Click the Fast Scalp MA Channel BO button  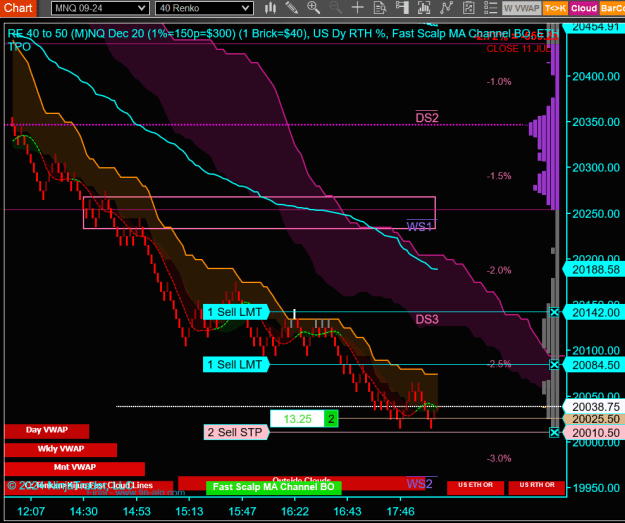[273, 487]
